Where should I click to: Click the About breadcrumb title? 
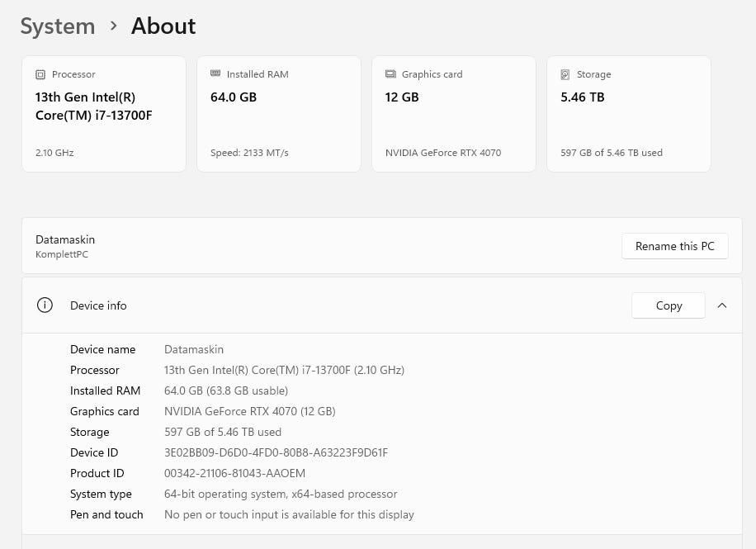coord(163,26)
